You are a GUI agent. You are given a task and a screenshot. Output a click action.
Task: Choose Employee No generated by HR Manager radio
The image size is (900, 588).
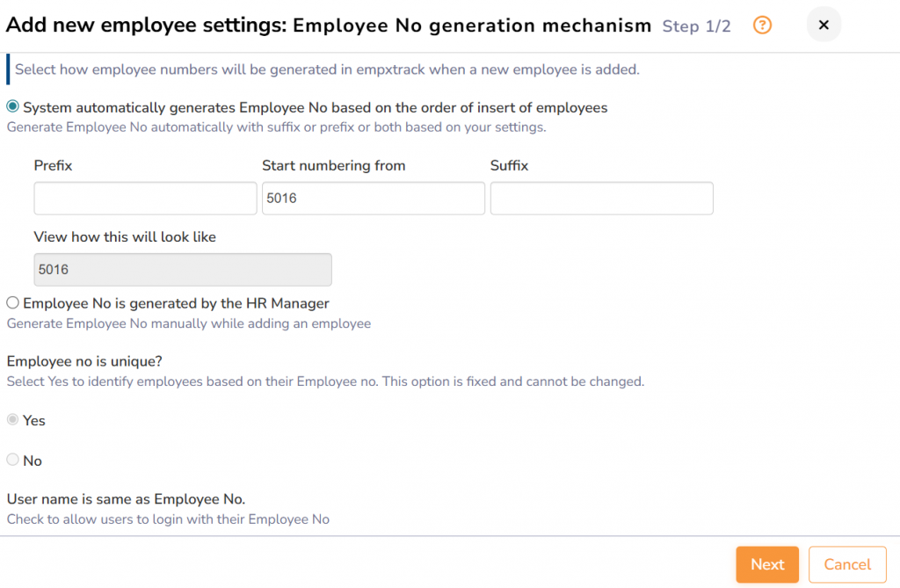click(13, 303)
